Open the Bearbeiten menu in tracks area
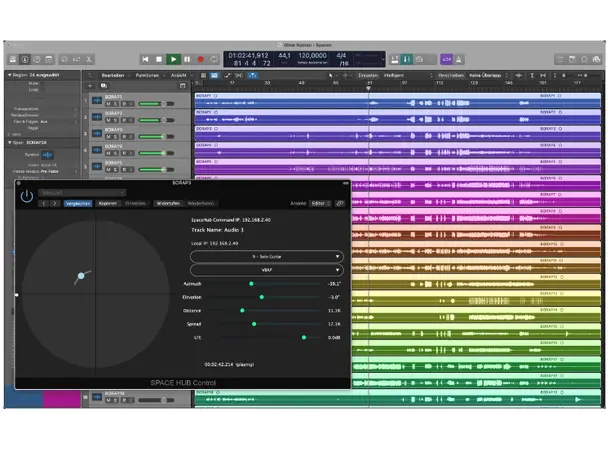The width and height of the screenshot is (610, 450). click(x=112, y=75)
